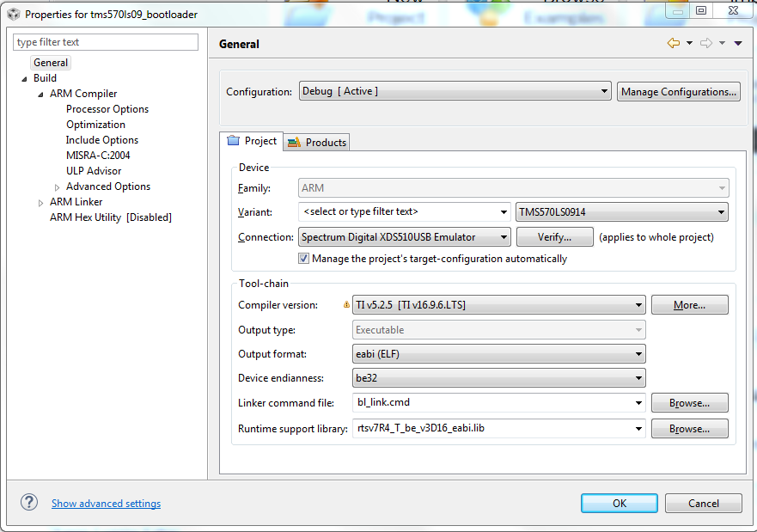Click the forward navigation arrow icon
757x532 pixels.
coord(706,44)
